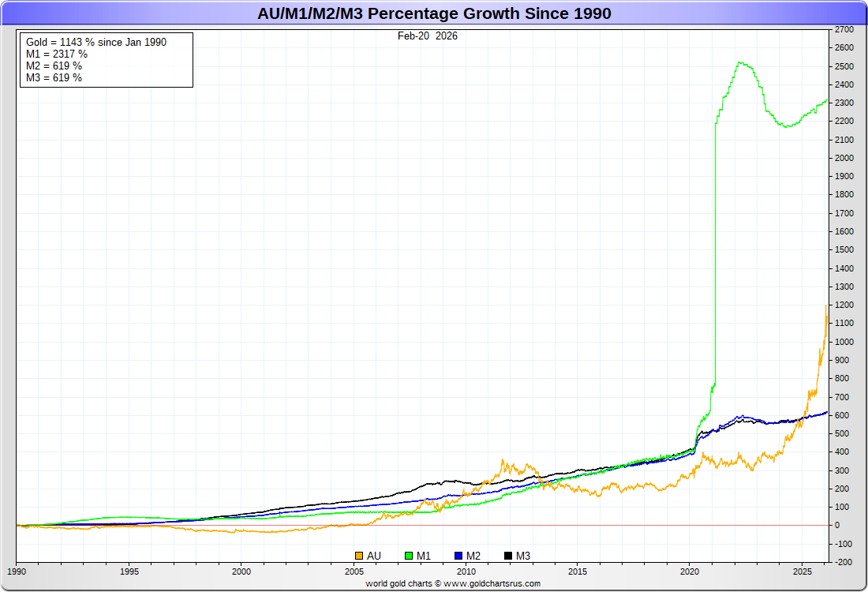Click the 2300 y-axis label
The height and width of the screenshot is (592, 868).
point(844,103)
